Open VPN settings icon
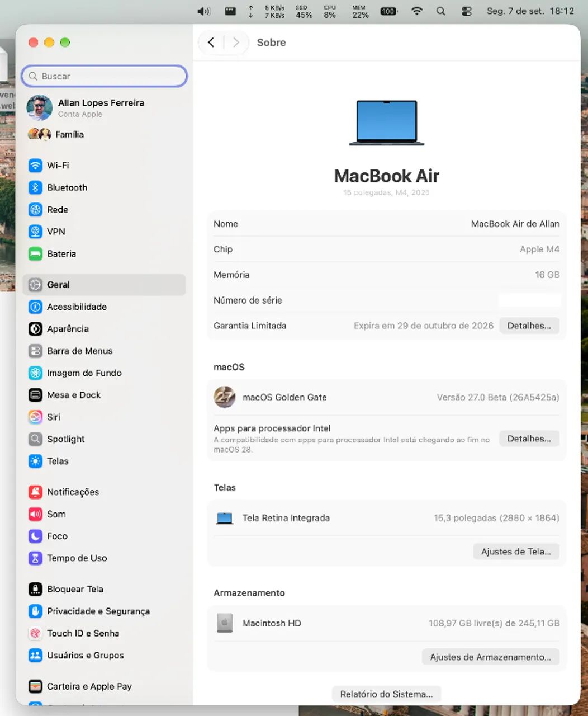Viewport: 588px width, 716px height. pyautogui.click(x=35, y=232)
